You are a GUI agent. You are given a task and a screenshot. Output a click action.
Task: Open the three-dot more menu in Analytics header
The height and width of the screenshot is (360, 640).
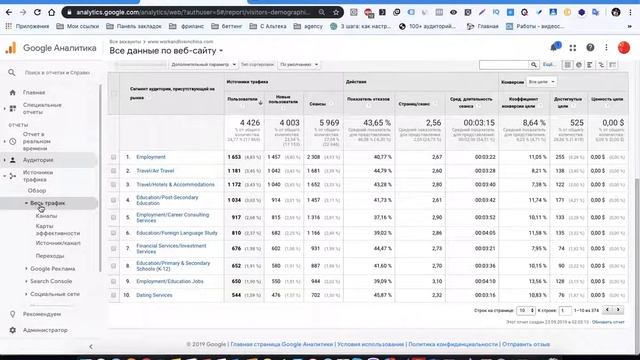click(607, 48)
